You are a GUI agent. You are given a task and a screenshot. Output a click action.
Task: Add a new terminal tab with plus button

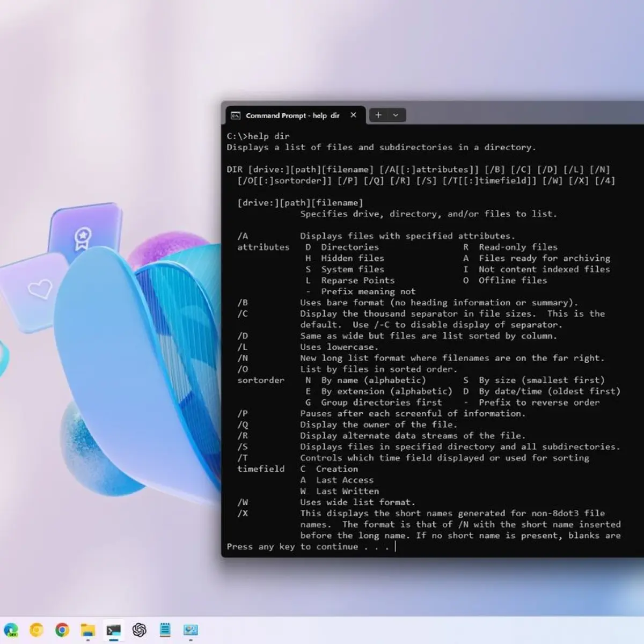pyautogui.click(x=378, y=115)
